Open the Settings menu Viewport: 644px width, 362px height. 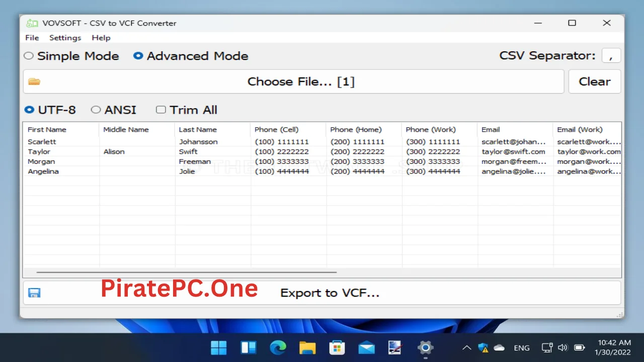pyautogui.click(x=65, y=38)
